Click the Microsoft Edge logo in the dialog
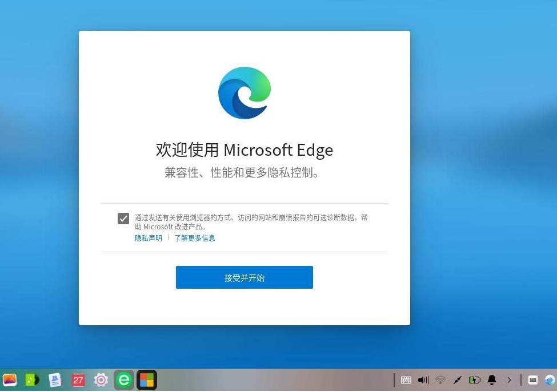This screenshot has height=392, width=557. 245,93
